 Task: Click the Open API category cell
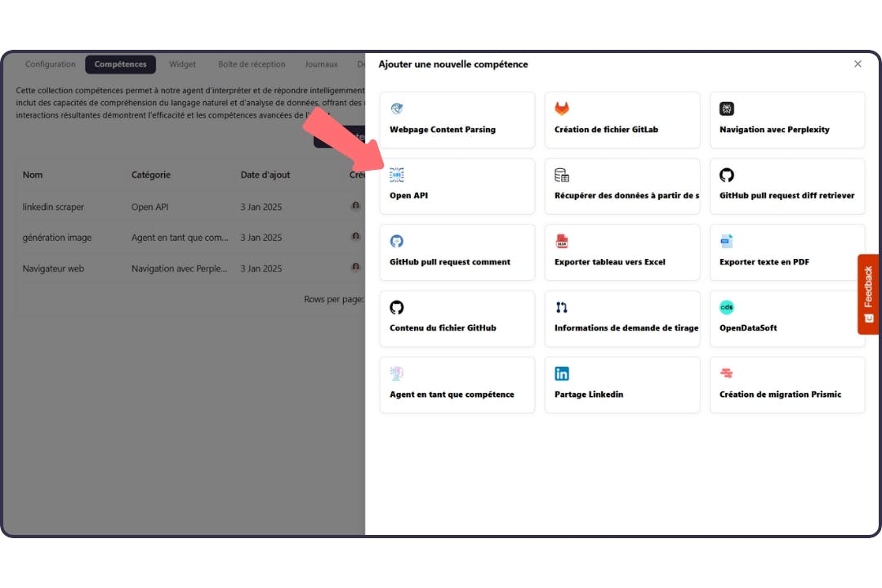(x=149, y=207)
